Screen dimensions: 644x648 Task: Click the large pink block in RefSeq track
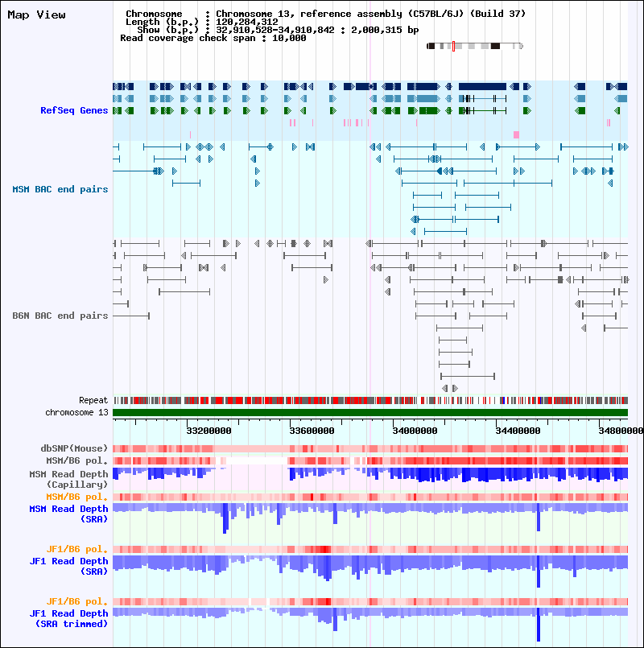tap(516, 134)
